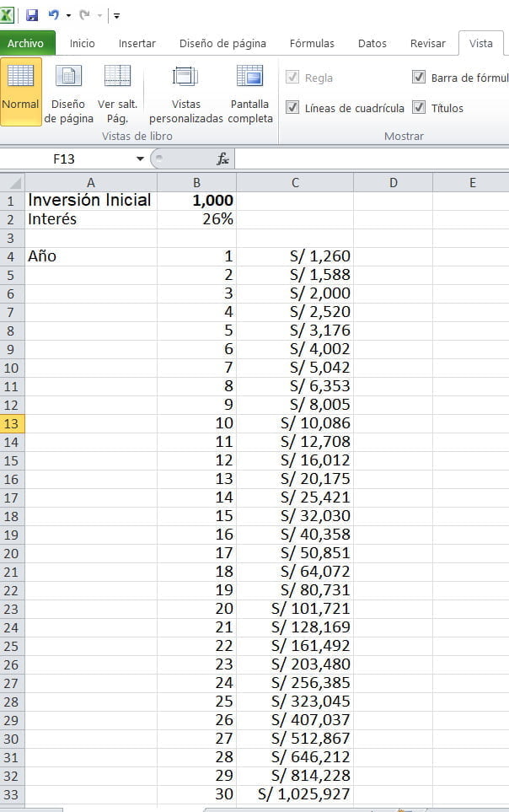
Task: Click the fx insert function icon
Action: pos(223,159)
